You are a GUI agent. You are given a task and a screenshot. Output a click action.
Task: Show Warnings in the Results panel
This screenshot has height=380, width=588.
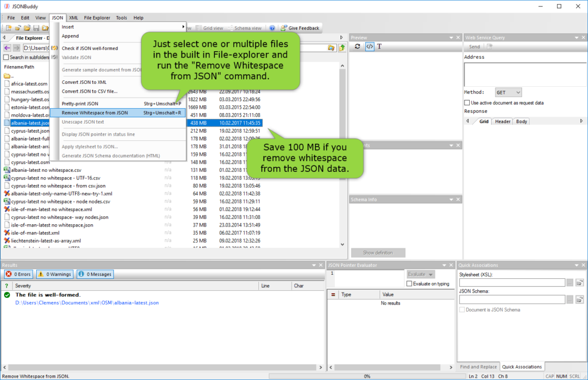coord(54,274)
